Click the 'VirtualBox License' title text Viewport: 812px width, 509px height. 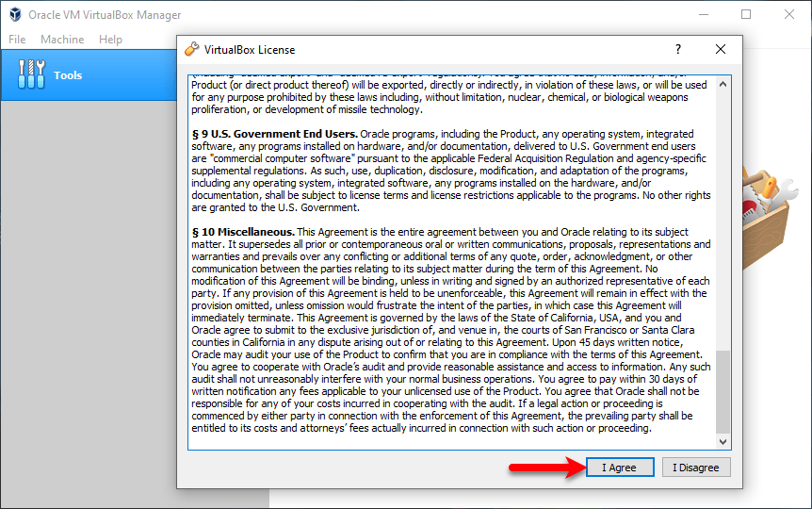pos(250,50)
